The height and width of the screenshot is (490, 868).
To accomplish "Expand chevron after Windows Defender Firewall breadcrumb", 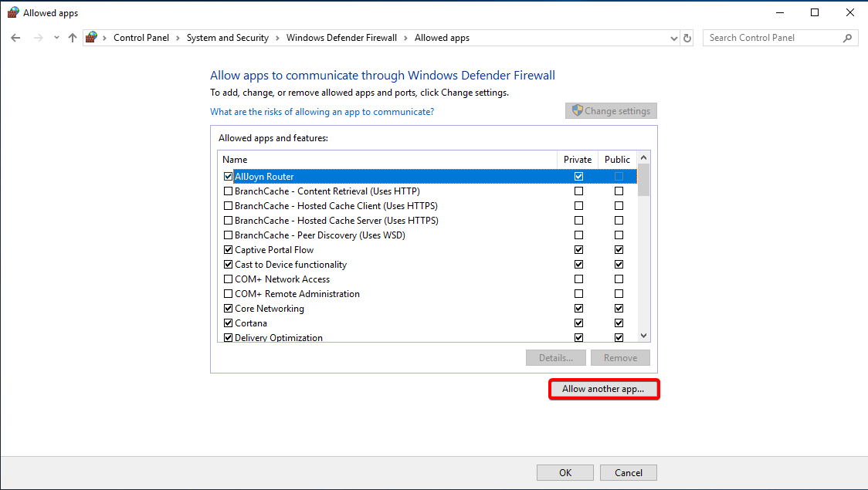I will 405,38.
